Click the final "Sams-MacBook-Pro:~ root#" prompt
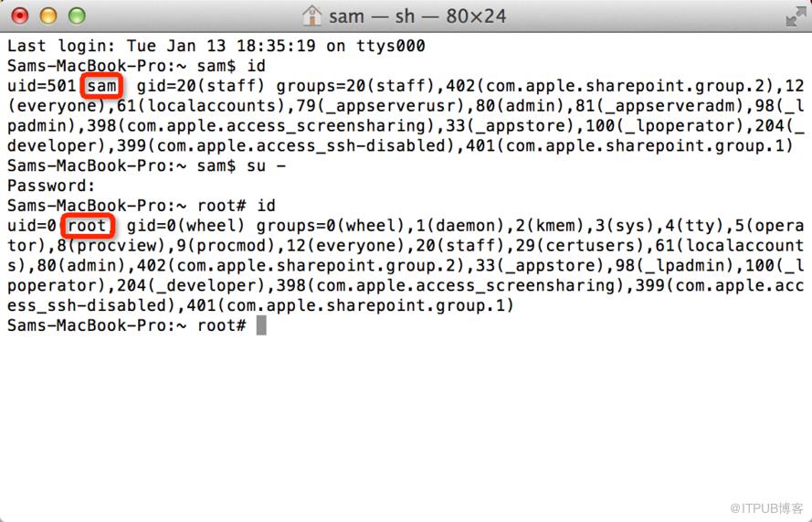Image resolution: width=812 pixels, height=522 pixels. pyautogui.click(x=127, y=325)
